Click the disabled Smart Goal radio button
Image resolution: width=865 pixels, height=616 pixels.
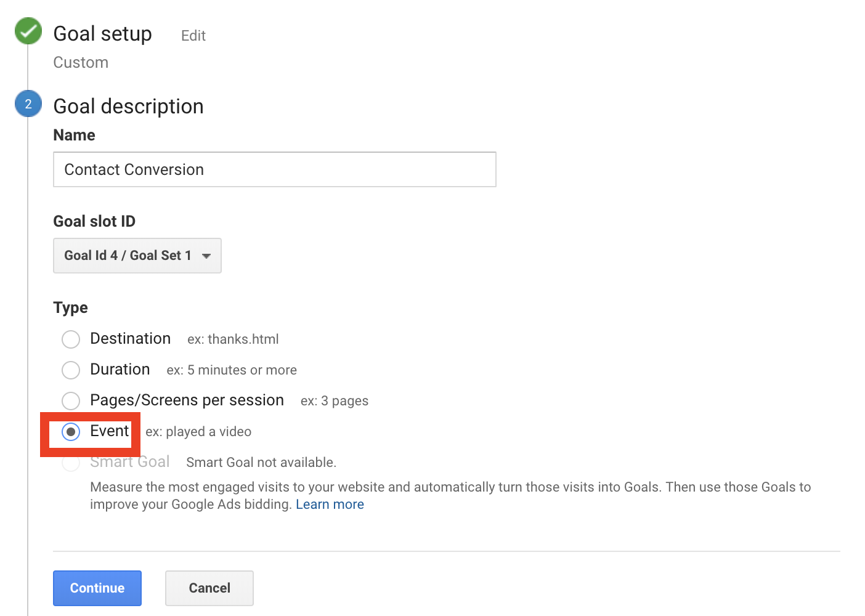pyautogui.click(x=71, y=463)
